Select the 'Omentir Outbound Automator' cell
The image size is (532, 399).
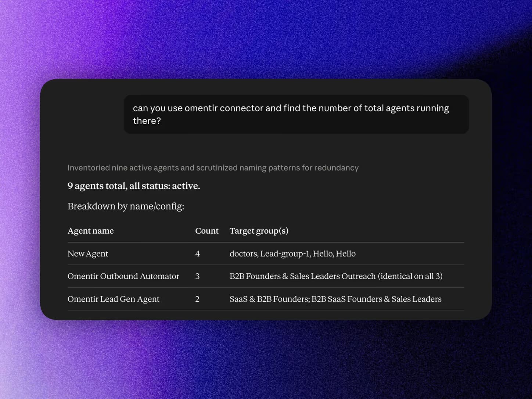tap(123, 276)
